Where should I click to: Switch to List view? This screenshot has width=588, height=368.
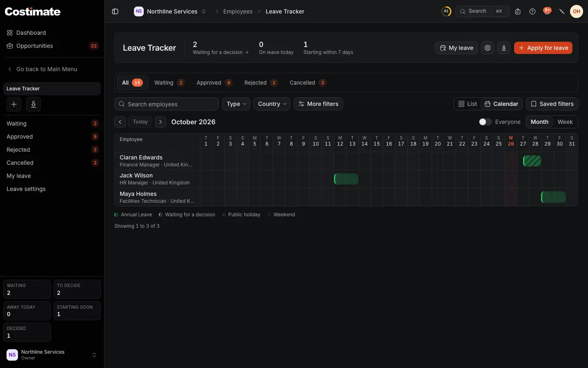(468, 104)
